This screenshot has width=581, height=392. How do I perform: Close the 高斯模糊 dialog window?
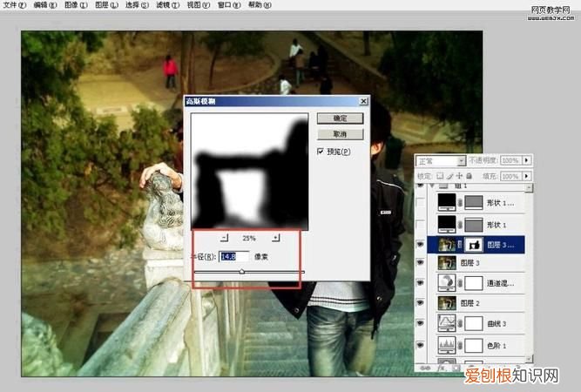[x=364, y=101]
